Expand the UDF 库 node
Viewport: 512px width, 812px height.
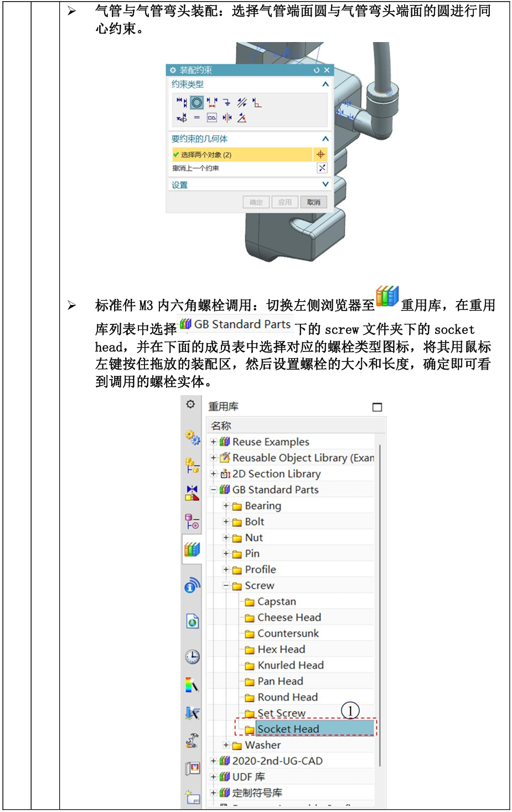pos(213,777)
